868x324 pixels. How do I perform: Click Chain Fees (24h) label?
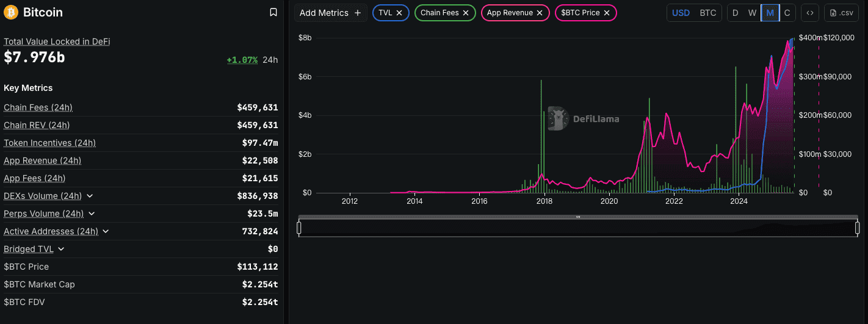(38, 107)
